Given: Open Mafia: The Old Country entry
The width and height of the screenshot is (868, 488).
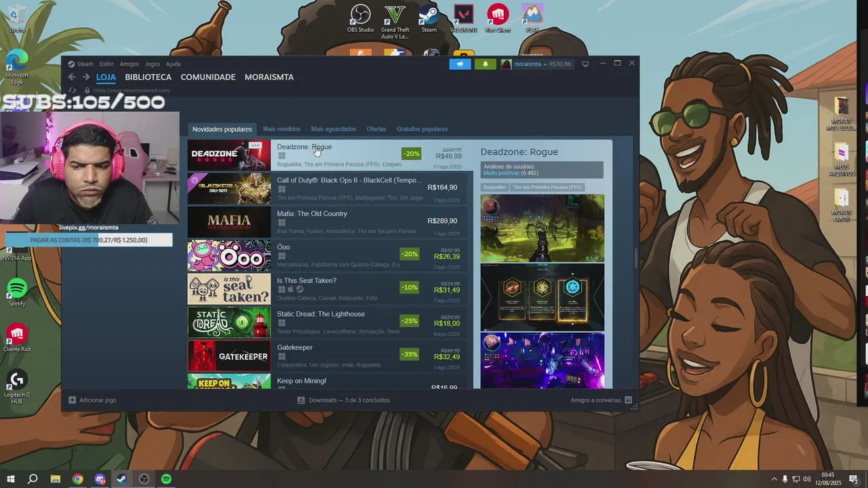Looking at the screenshot, I should 328,222.
